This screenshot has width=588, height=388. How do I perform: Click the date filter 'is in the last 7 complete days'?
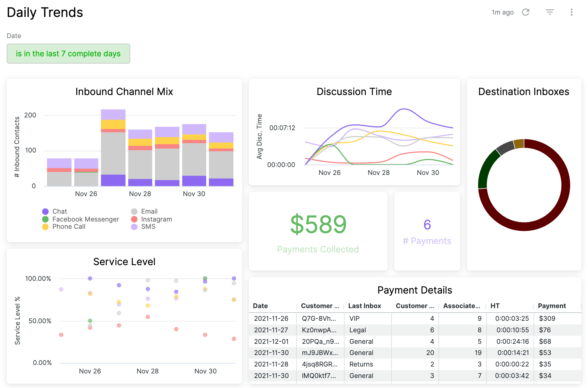[68, 54]
